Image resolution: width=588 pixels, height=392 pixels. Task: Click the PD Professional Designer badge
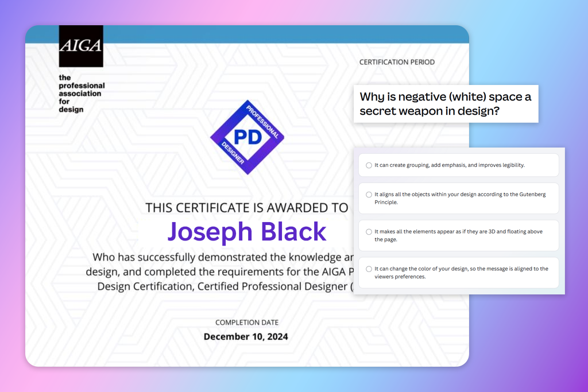(247, 137)
